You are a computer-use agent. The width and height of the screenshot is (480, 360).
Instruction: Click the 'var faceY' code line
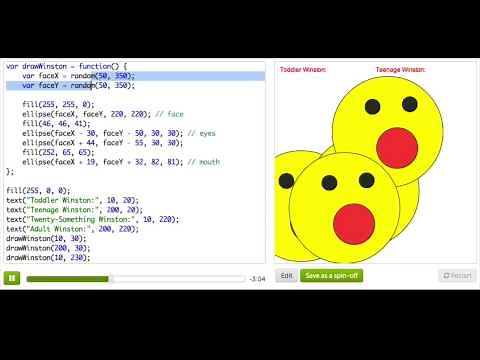[x=79, y=86]
